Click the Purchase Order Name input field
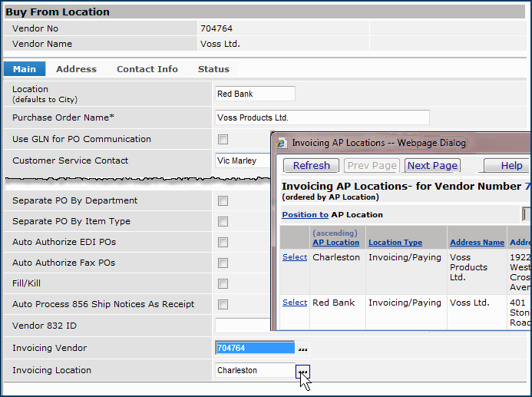The width and height of the screenshot is (532, 397). 322,118
